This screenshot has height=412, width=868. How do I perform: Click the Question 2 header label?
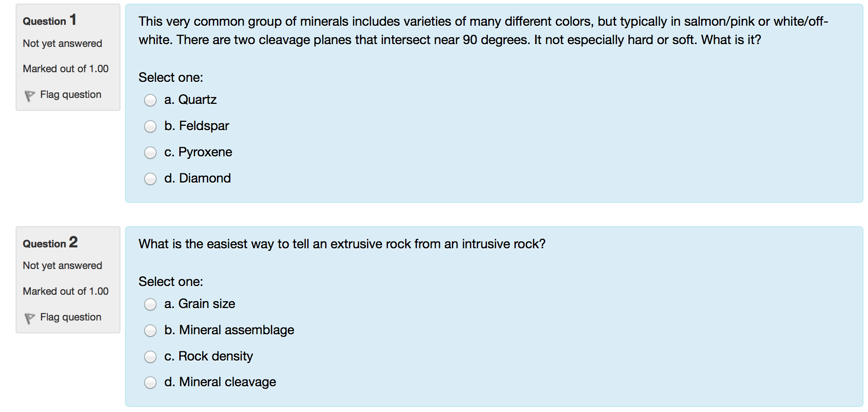[50, 243]
